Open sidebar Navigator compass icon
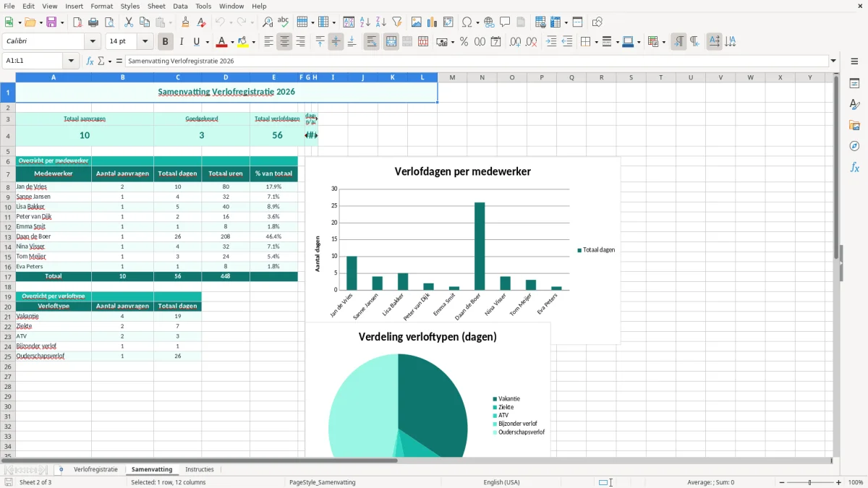The width and height of the screenshot is (868, 488). tap(854, 147)
